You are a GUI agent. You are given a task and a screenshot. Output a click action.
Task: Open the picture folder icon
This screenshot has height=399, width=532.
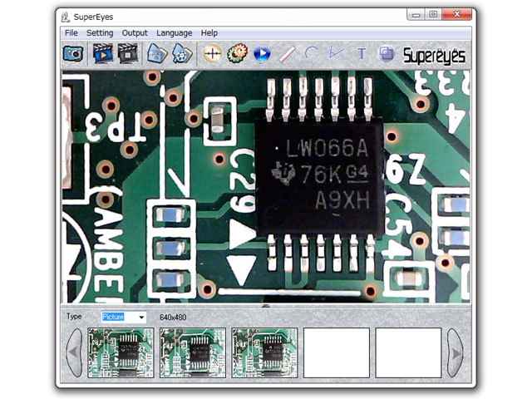pos(157,54)
